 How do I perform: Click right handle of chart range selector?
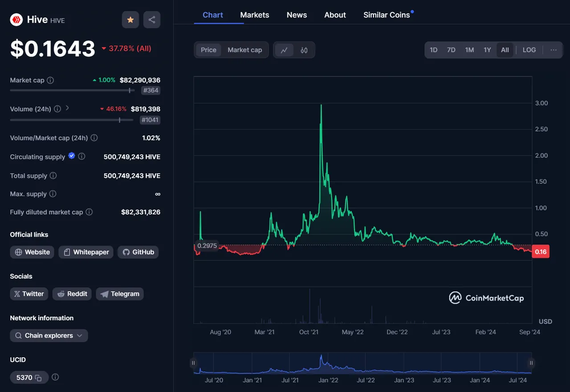pos(531,363)
